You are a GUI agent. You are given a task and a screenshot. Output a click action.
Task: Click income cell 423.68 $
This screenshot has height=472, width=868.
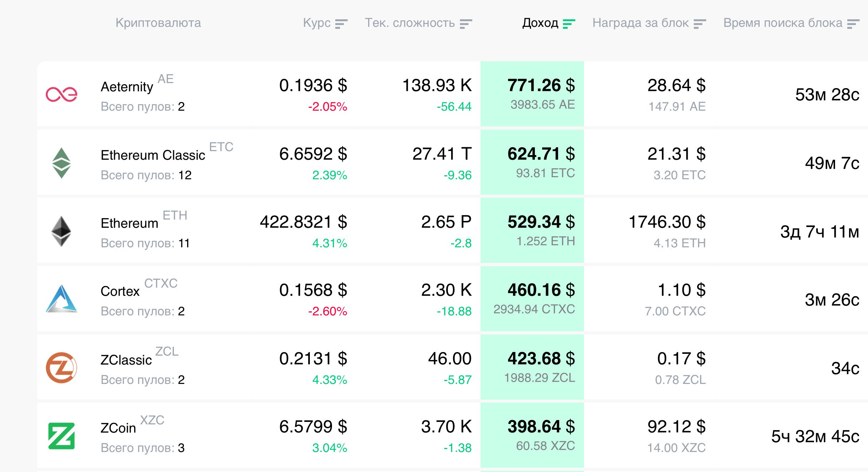(541, 359)
